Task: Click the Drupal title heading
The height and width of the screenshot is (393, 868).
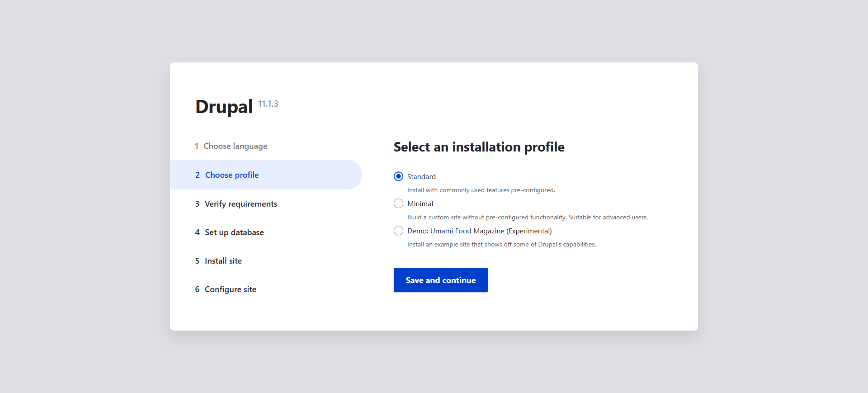Action: [224, 107]
